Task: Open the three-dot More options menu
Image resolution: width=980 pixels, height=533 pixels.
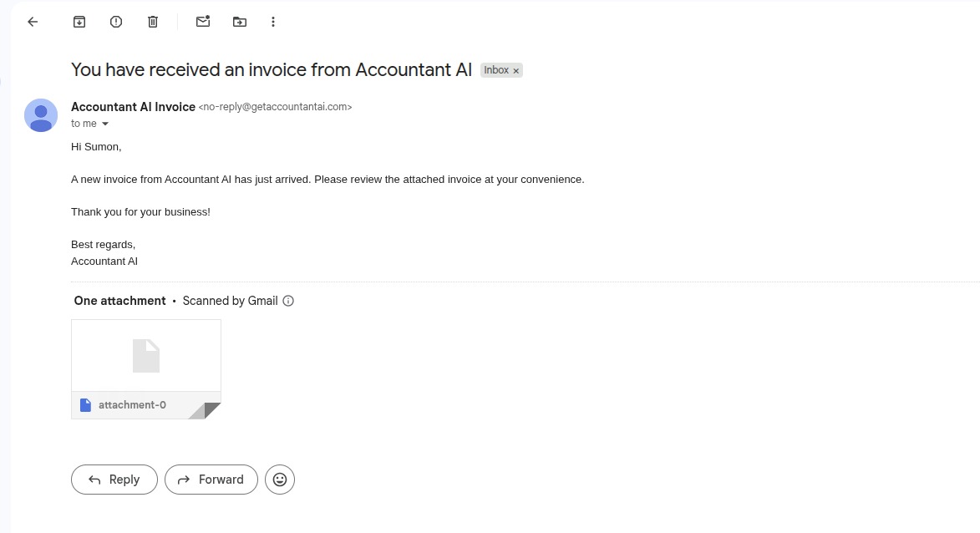Action: pos(273,22)
